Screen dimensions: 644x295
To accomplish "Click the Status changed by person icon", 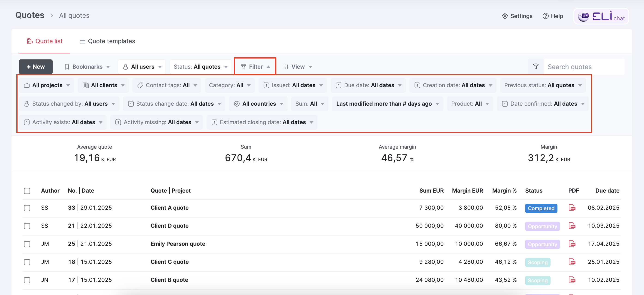I will (x=27, y=104).
